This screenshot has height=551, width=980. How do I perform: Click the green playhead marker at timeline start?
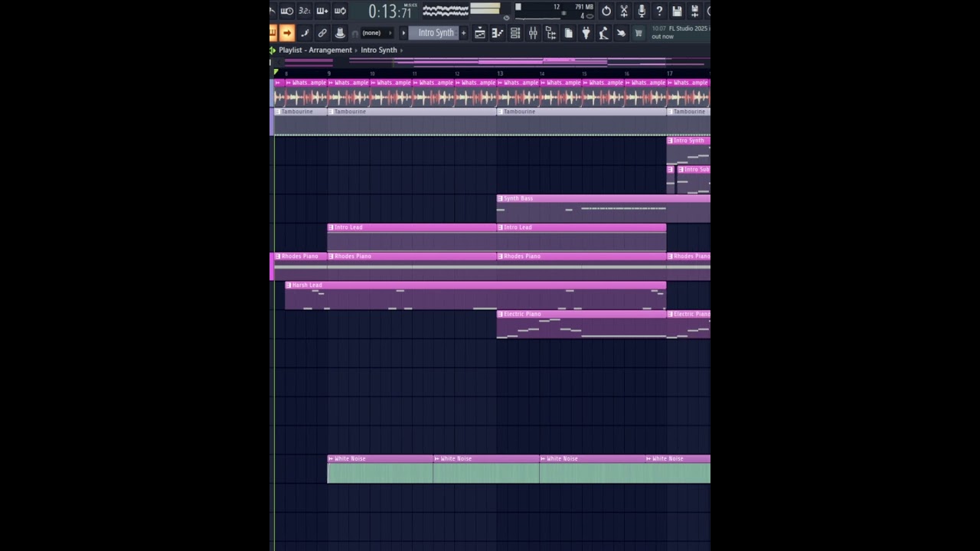click(x=276, y=73)
